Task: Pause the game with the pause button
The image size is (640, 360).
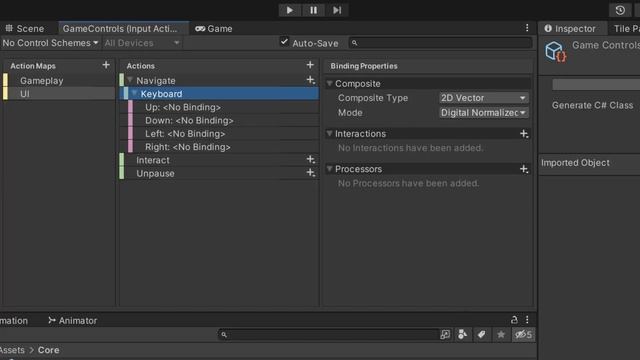Action: tap(313, 10)
